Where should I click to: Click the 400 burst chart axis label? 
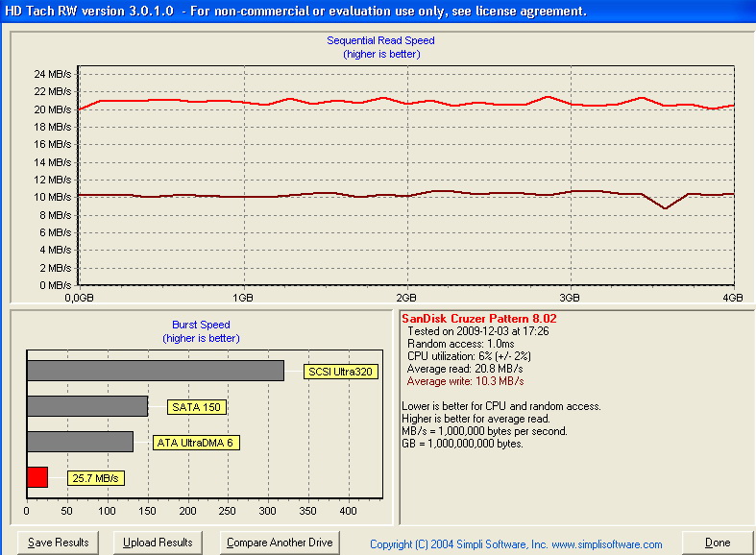[348, 511]
